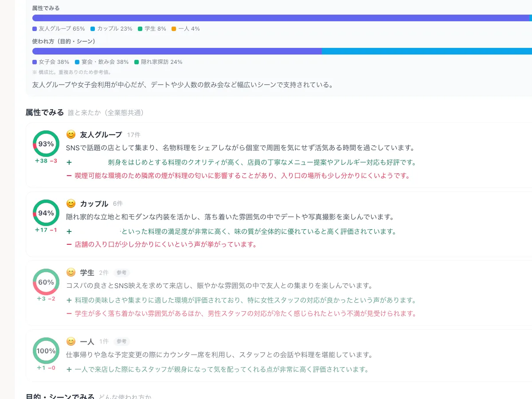Open the 友人グループ card title
The width and height of the screenshot is (532, 399).
101,135
